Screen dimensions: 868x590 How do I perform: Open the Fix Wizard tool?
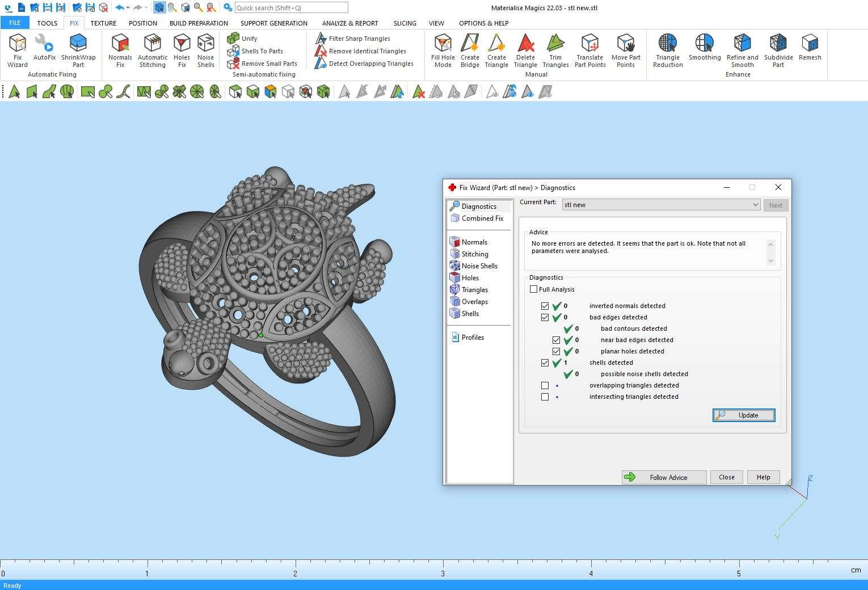(x=18, y=49)
